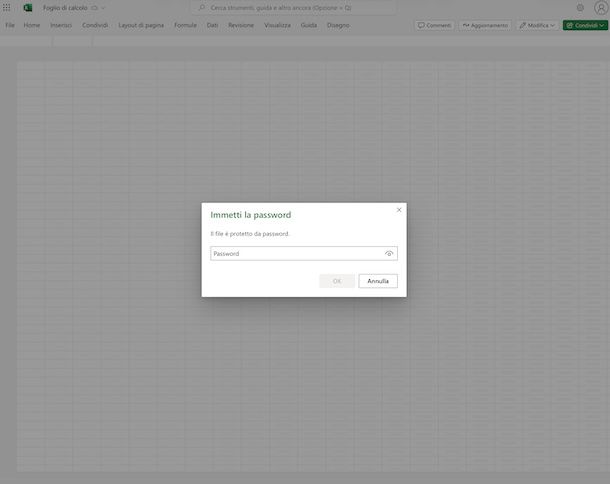Close the password dialog with X
This screenshot has height=484, width=610.
point(399,210)
